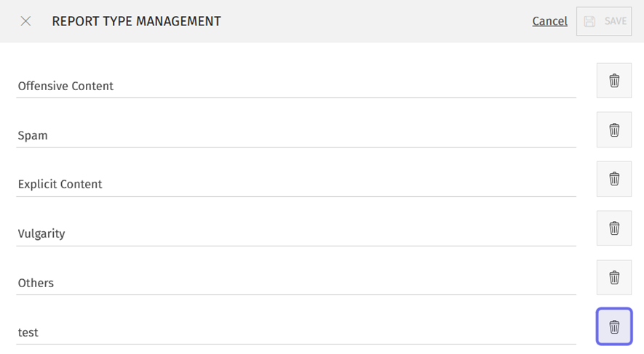Click the test report type field
The image size is (644, 354).
click(x=296, y=332)
